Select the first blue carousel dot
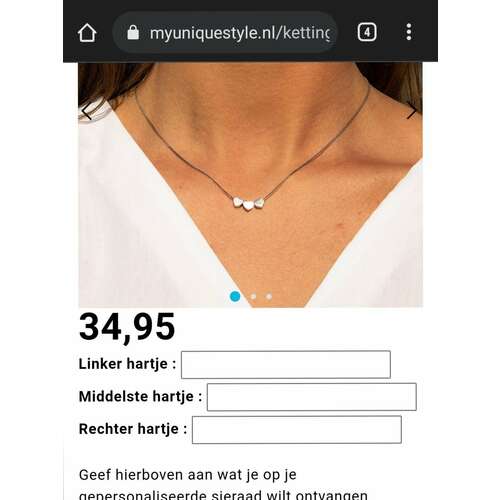Screen dimensions: 500x500 [235, 296]
